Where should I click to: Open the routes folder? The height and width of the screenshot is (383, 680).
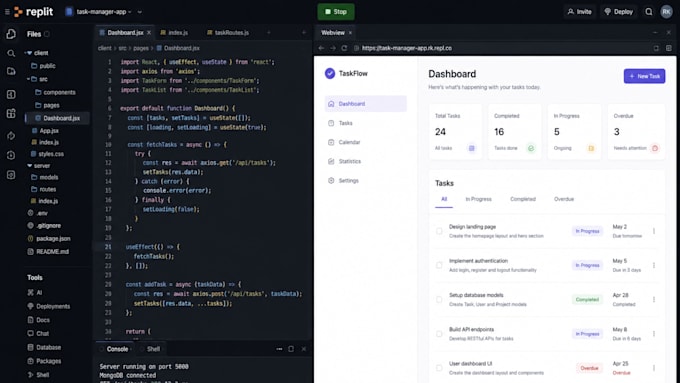[43, 189]
